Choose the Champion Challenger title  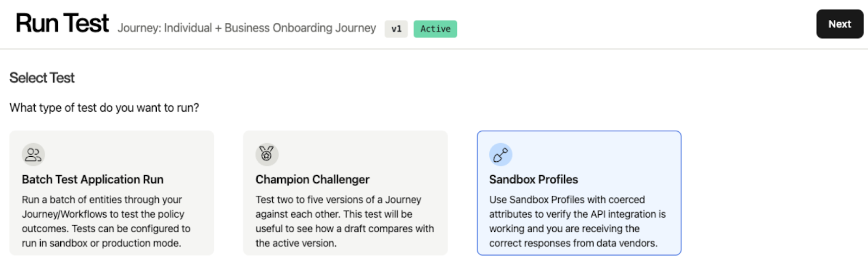312,180
